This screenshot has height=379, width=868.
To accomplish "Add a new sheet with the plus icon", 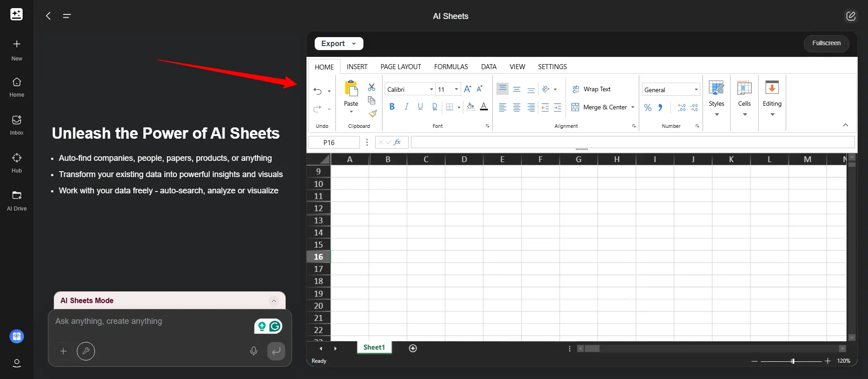I will [x=413, y=348].
